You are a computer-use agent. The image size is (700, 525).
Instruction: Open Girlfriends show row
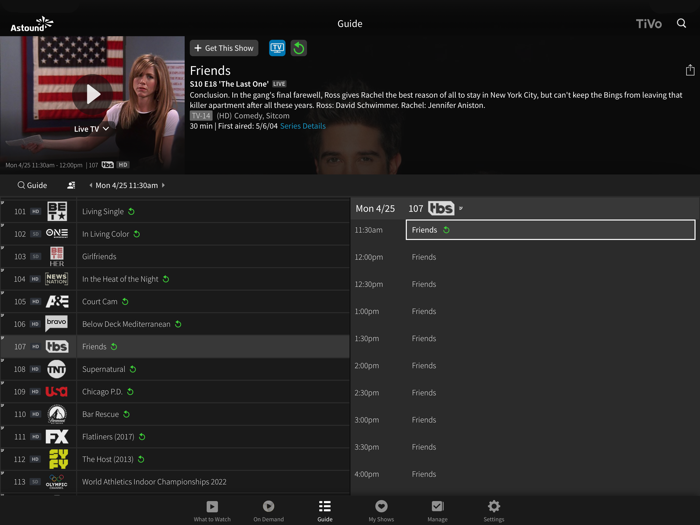point(213,256)
